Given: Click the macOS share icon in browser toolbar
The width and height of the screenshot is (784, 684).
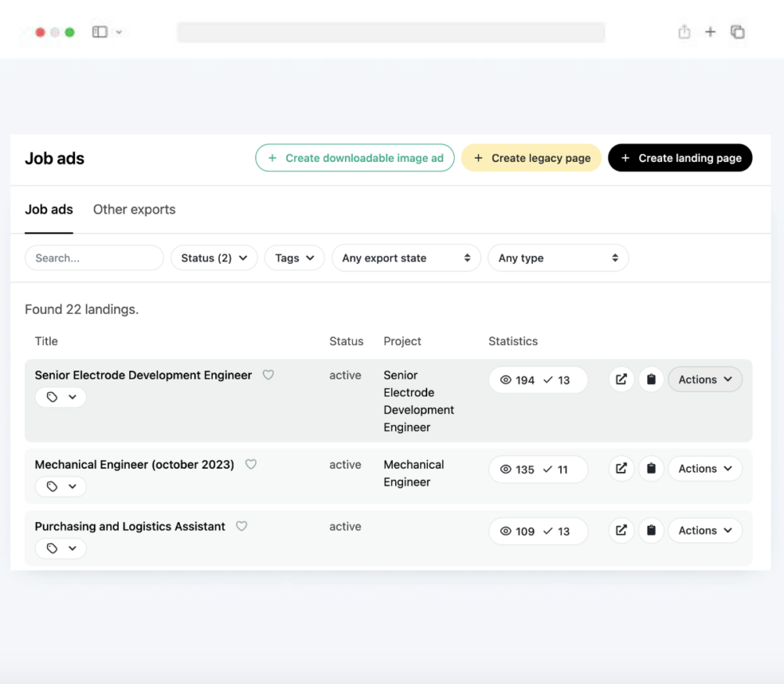Looking at the screenshot, I should [684, 32].
